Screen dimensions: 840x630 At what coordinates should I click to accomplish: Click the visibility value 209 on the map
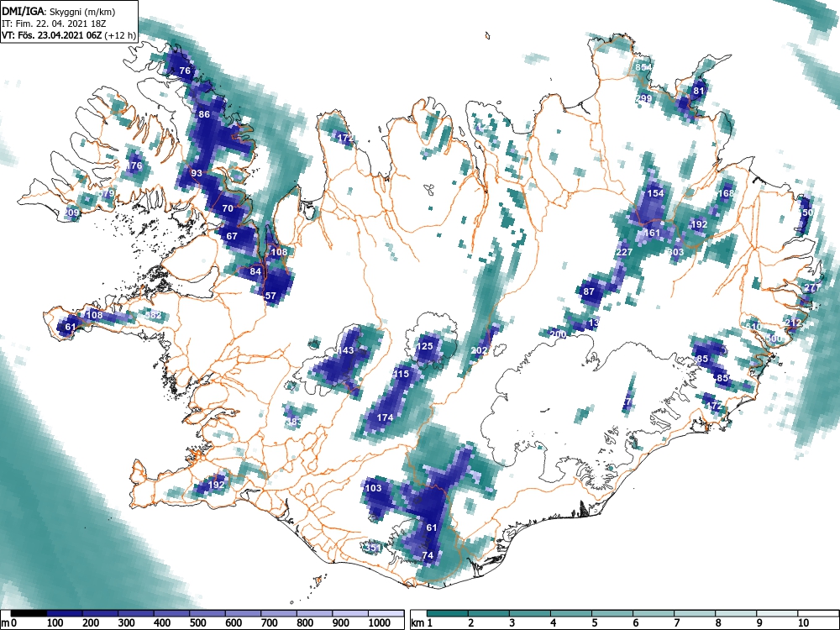pyautogui.click(x=71, y=213)
